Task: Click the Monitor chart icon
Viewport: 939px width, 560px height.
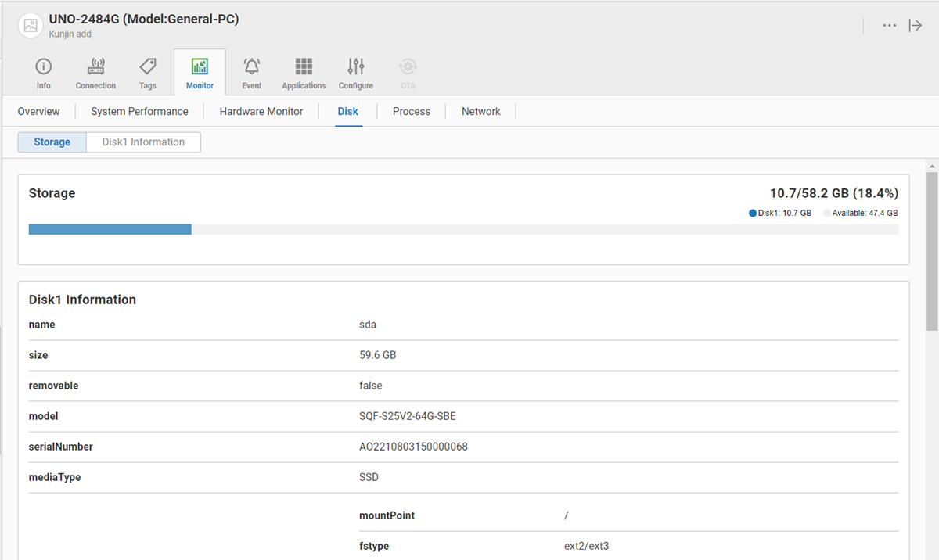Action: (x=200, y=67)
